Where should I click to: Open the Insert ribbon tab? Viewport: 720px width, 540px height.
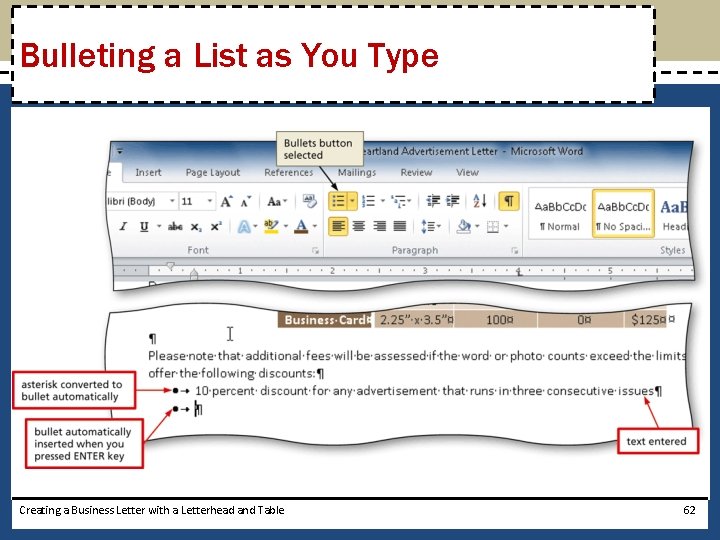pyautogui.click(x=148, y=173)
